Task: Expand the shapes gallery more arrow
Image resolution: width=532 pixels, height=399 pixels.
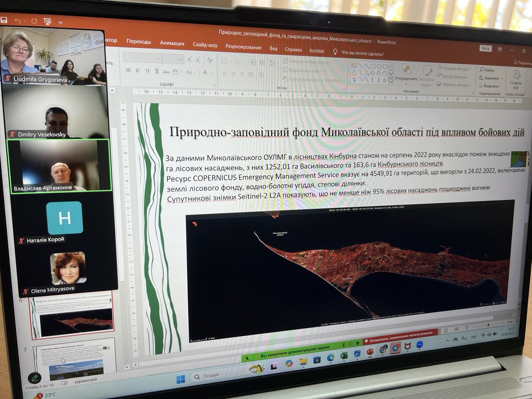Action: click(391, 81)
